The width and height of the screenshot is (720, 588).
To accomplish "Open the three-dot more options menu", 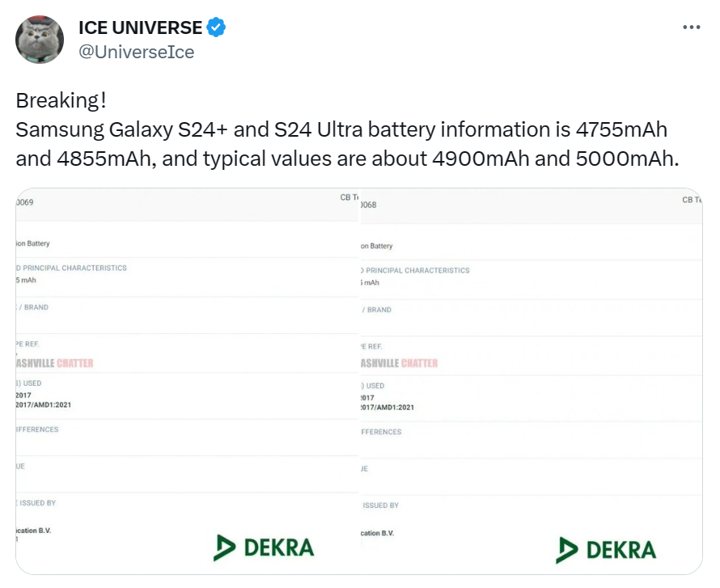I will pos(691,27).
